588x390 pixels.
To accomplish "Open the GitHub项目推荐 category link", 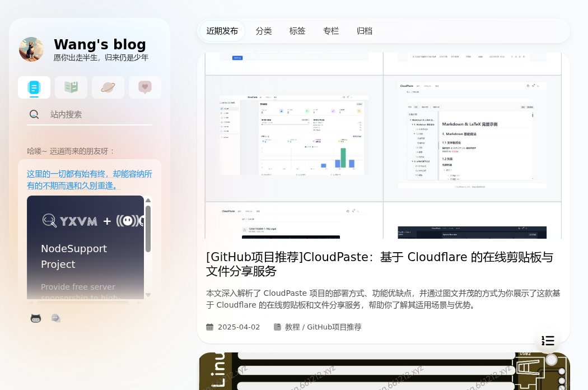I will (x=334, y=327).
